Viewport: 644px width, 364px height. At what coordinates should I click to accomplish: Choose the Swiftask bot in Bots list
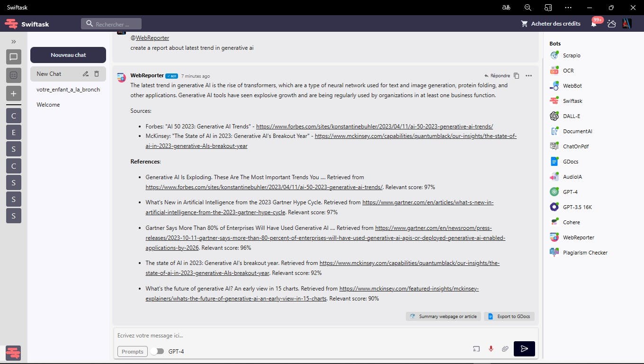coord(566,101)
